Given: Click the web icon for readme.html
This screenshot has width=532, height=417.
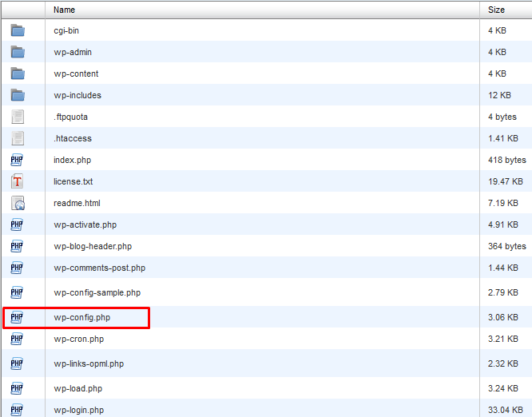Looking at the screenshot, I should point(18,203).
